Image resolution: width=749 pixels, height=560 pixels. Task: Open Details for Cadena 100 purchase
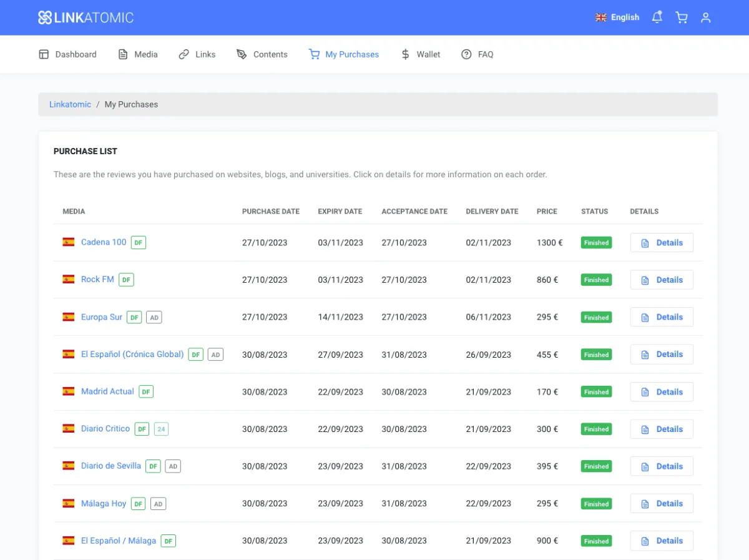pos(662,242)
